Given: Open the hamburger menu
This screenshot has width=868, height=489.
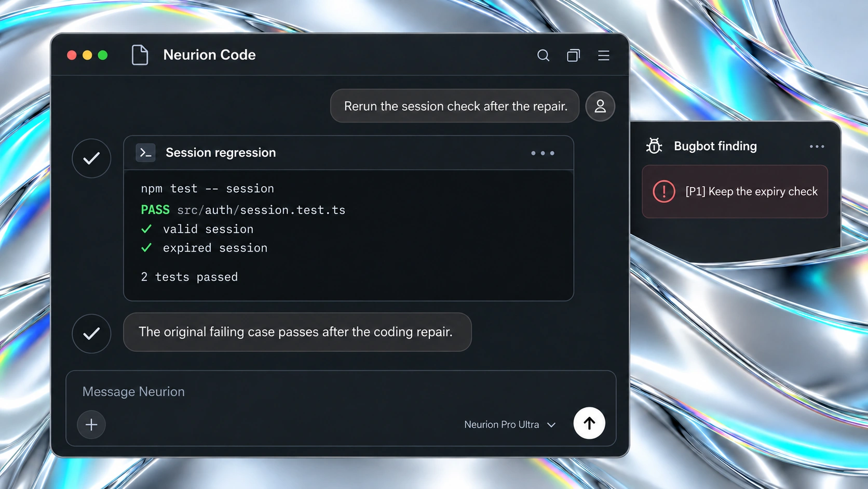Looking at the screenshot, I should tap(603, 56).
